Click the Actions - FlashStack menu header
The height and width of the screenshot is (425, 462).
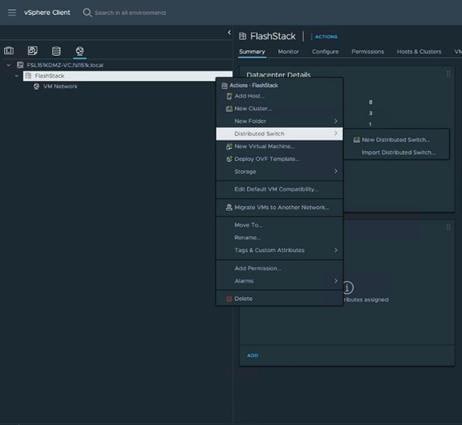(x=254, y=86)
